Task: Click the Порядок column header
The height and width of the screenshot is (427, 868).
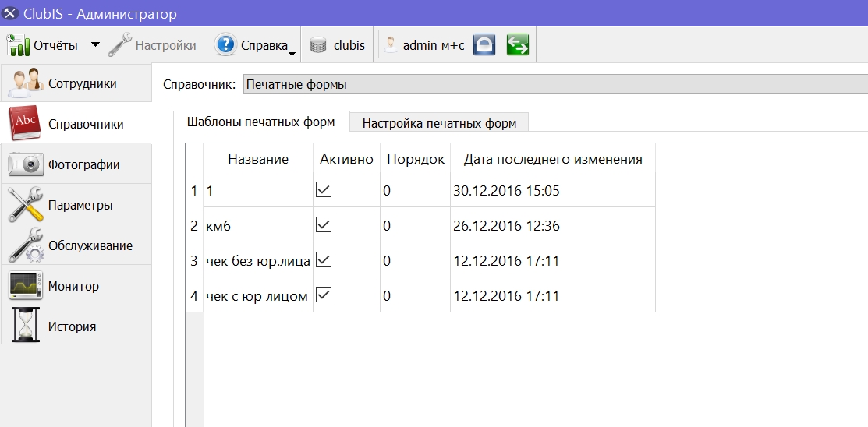Action: 415,159
